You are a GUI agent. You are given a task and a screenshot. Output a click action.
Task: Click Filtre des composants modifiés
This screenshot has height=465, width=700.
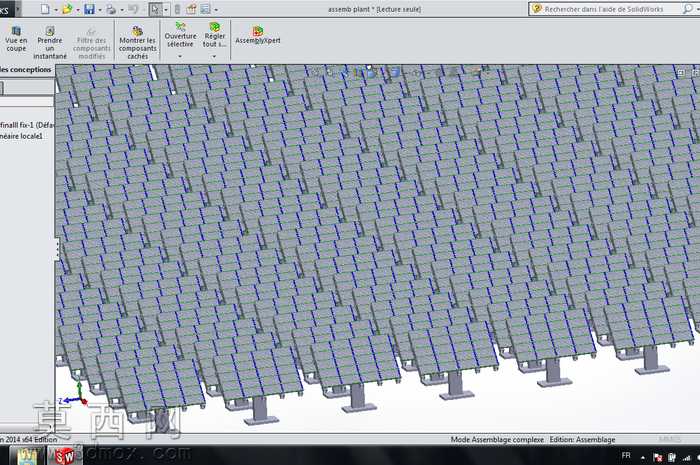click(x=92, y=43)
